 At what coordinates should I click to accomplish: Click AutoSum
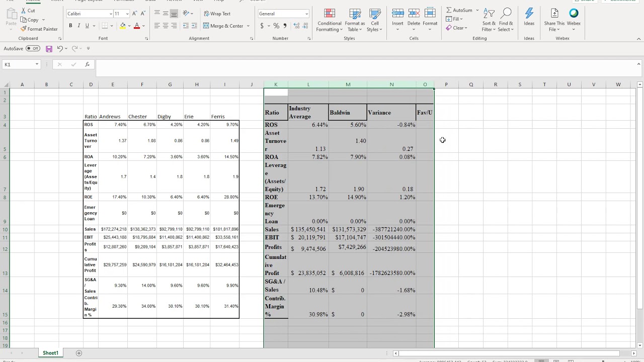[459, 10]
